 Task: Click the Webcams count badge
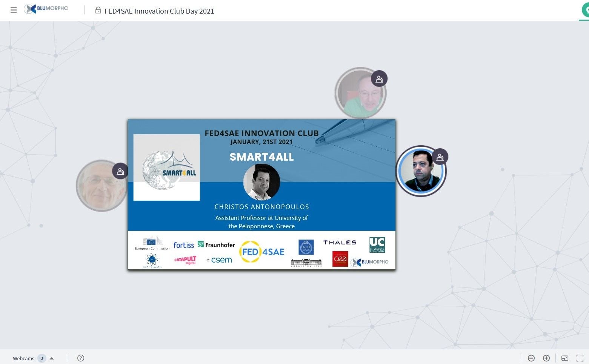[42, 358]
